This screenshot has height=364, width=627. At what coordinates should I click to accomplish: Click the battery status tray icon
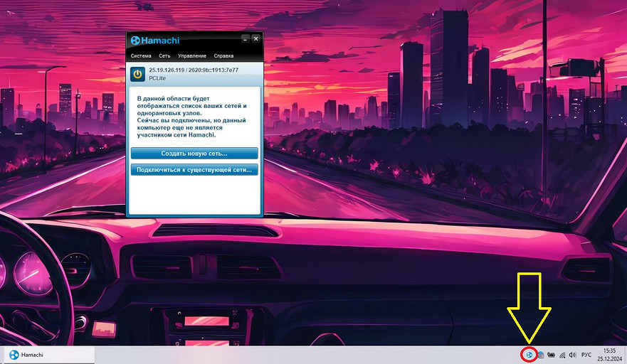pos(551,354)
